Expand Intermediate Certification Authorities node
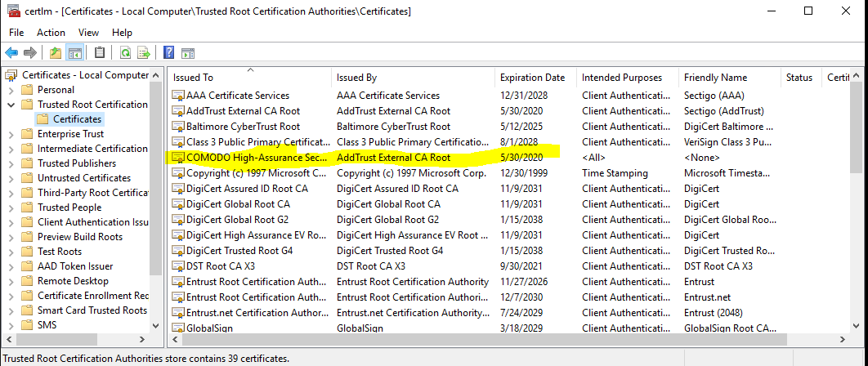Screen dimensions: 868x366 click(x=11, y=149)
